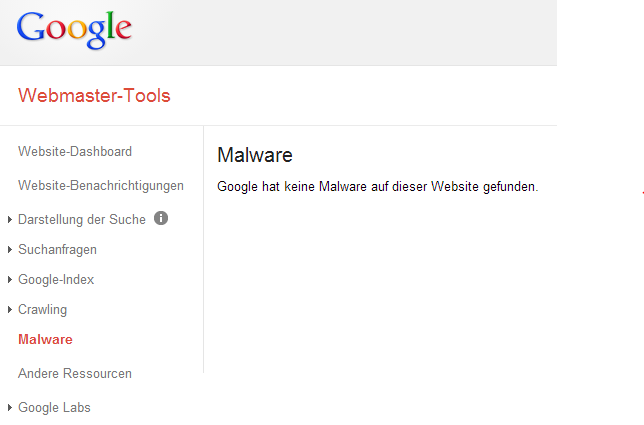
Task: Select the Darstellung der Suche label
Action: [x=82, y=219]
